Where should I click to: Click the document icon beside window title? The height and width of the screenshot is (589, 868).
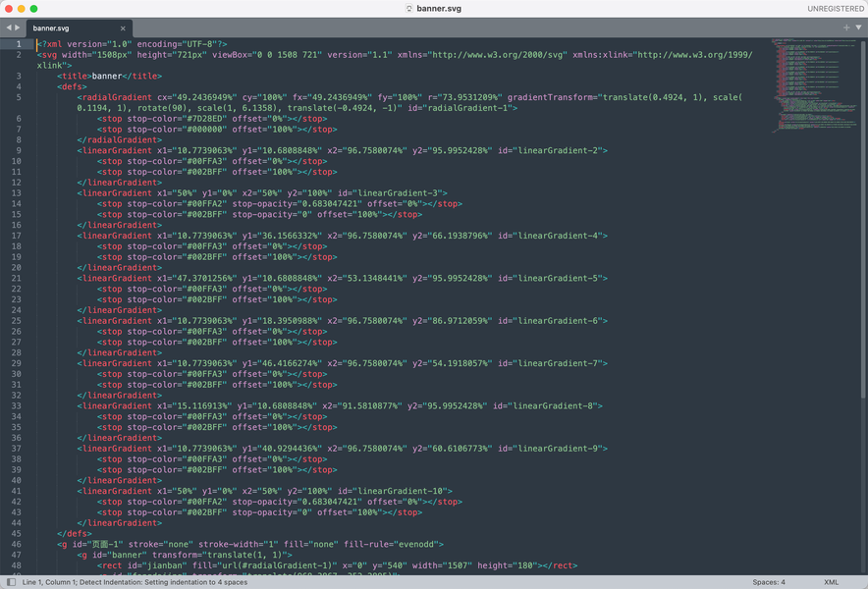click(x=409, y=8)
